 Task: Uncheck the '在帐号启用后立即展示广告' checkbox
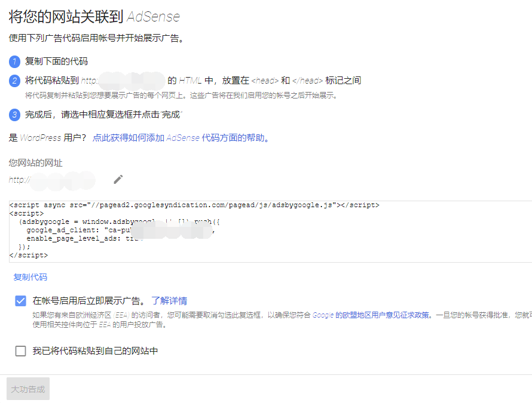tap(21, 301)
